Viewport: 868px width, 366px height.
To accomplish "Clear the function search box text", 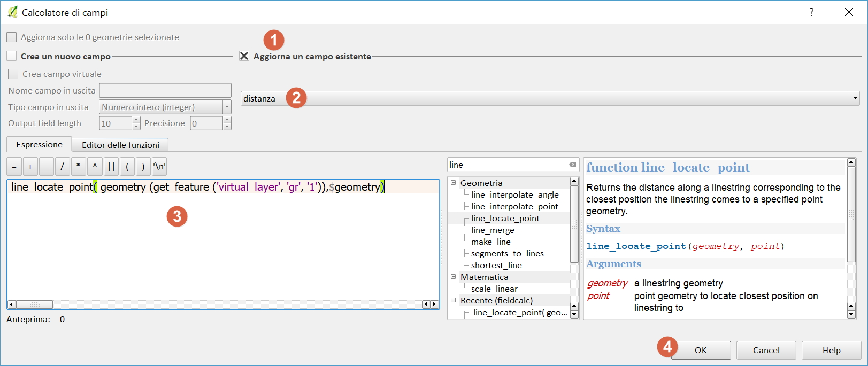I will point(573,165).
